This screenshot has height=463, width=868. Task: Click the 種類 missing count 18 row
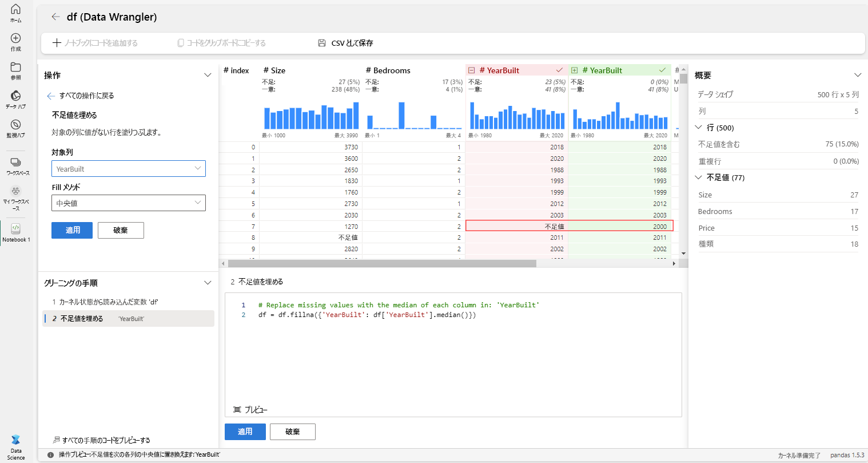click(778, 244)
